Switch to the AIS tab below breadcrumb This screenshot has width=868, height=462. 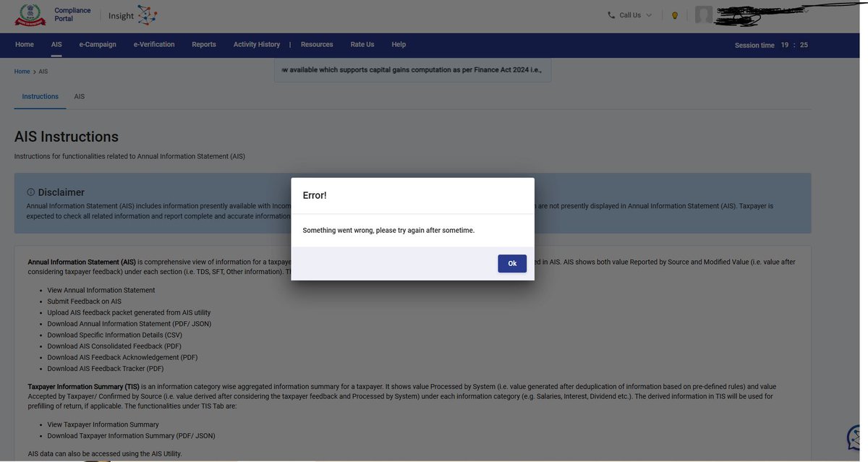[x=80, y=96]
